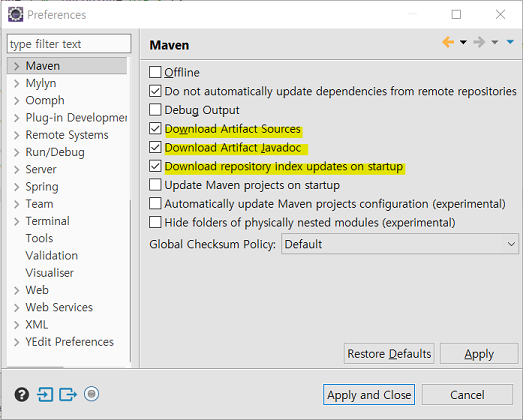Select Server in the preferences tree

pos(41,169)
